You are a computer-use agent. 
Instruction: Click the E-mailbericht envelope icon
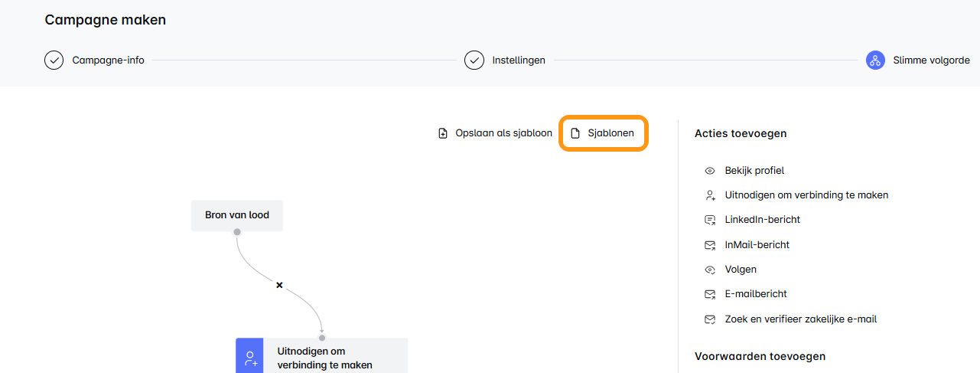[710, 294]
